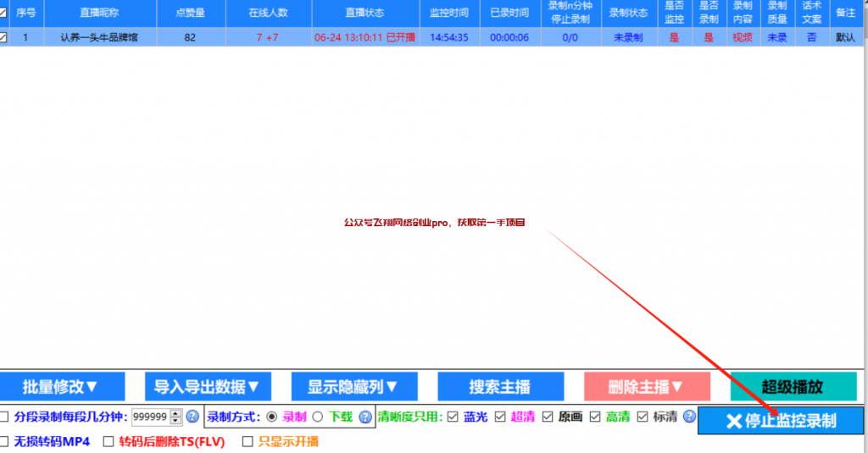The image size is (868, 453).
Task: Open 导入导出数据 dropdown menu
Action: pyautogui.click(x=207, y=387)
